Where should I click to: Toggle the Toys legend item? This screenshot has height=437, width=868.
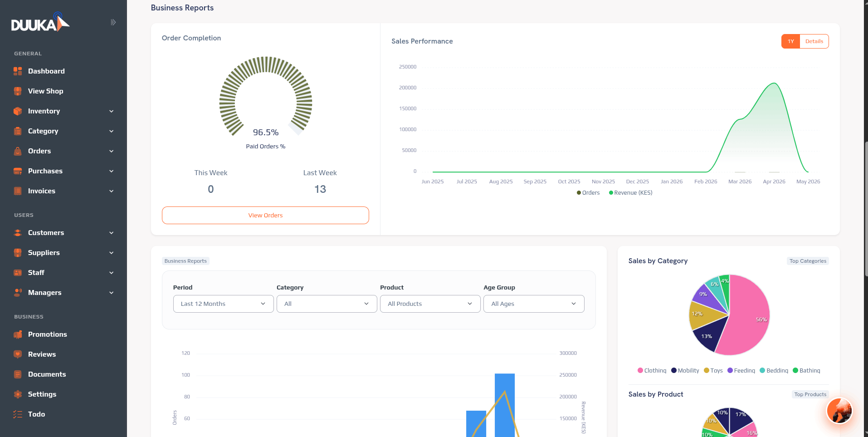pos(713,371)
